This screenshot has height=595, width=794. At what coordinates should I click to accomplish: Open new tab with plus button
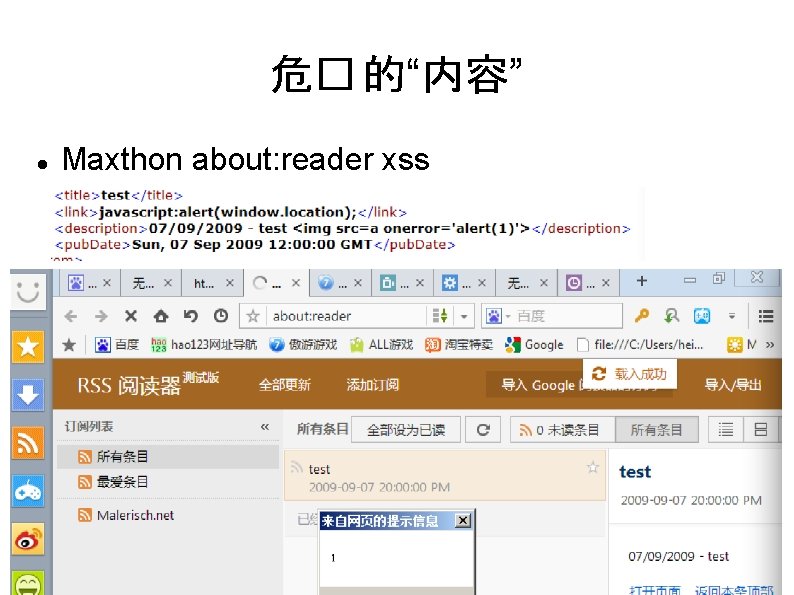642,281
